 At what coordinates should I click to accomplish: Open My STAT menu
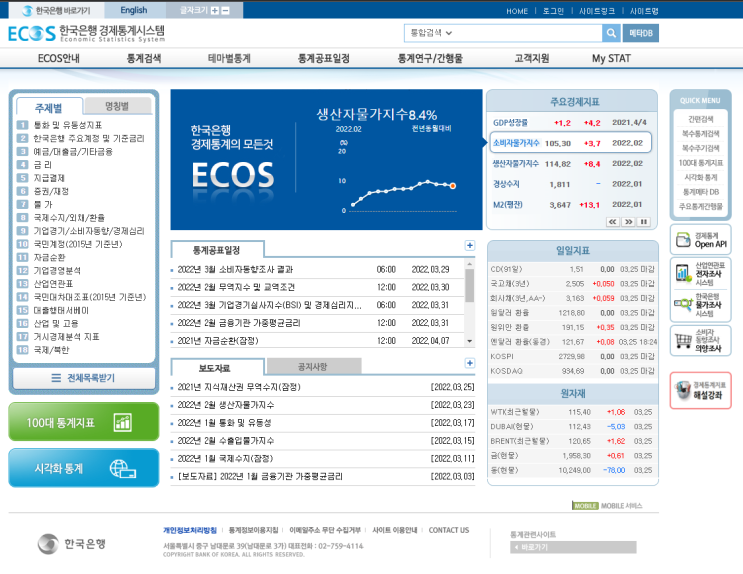(611, 58)
